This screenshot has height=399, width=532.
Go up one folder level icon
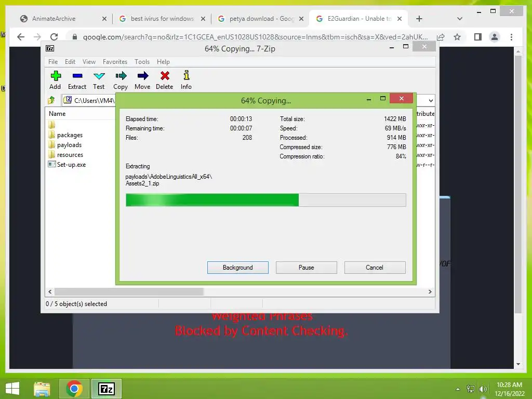pyautogui.click(x=51, y=100)
